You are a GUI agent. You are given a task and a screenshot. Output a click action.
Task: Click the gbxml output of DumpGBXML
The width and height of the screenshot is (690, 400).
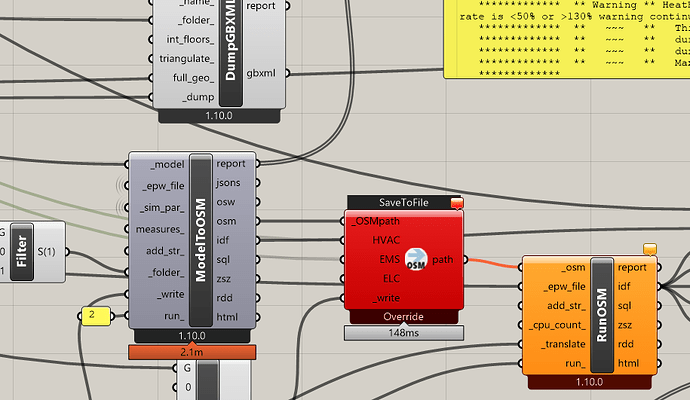point(261,73)
